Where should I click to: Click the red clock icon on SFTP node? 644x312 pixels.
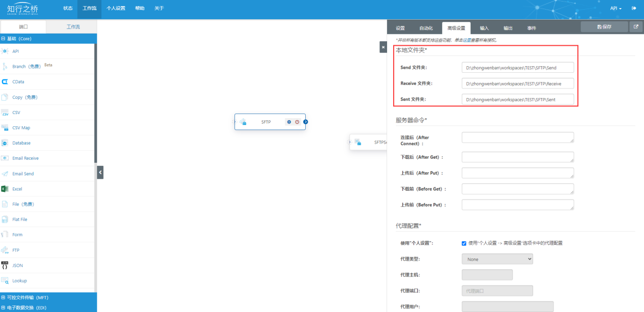tap(297, 122)
